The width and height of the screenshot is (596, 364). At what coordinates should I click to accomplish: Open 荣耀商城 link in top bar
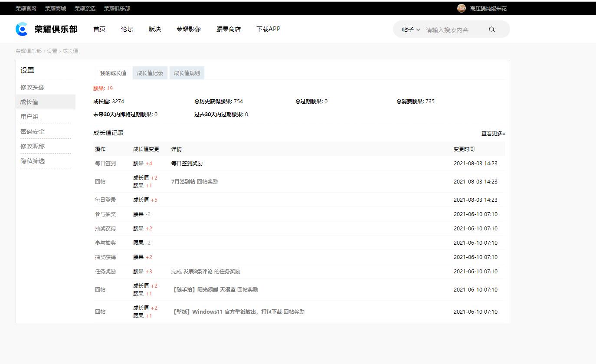coord(56,8)
